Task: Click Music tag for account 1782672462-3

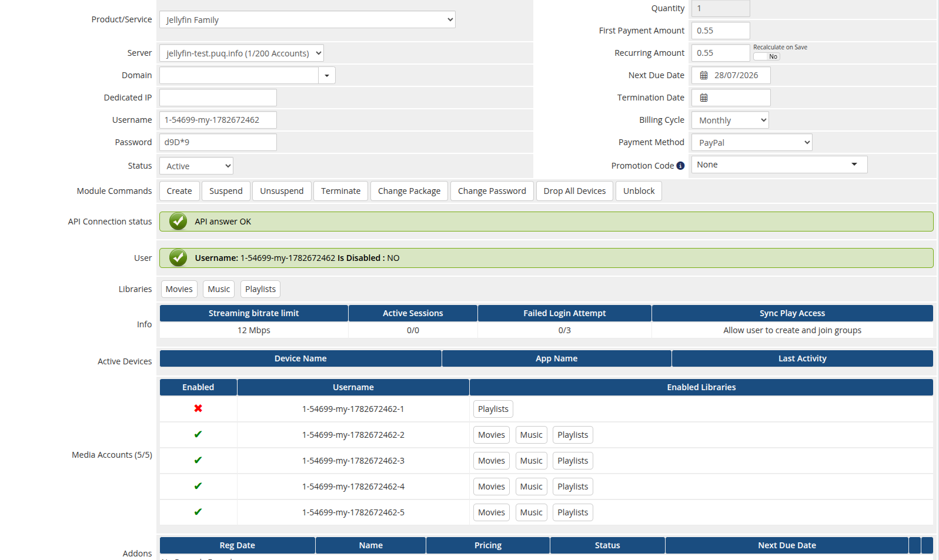Action: 532,461
